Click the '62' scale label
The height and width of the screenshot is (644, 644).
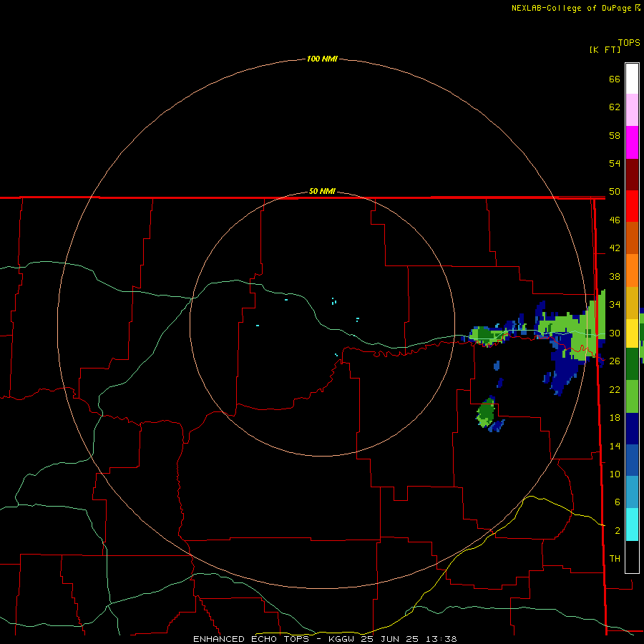click(615, 107)
